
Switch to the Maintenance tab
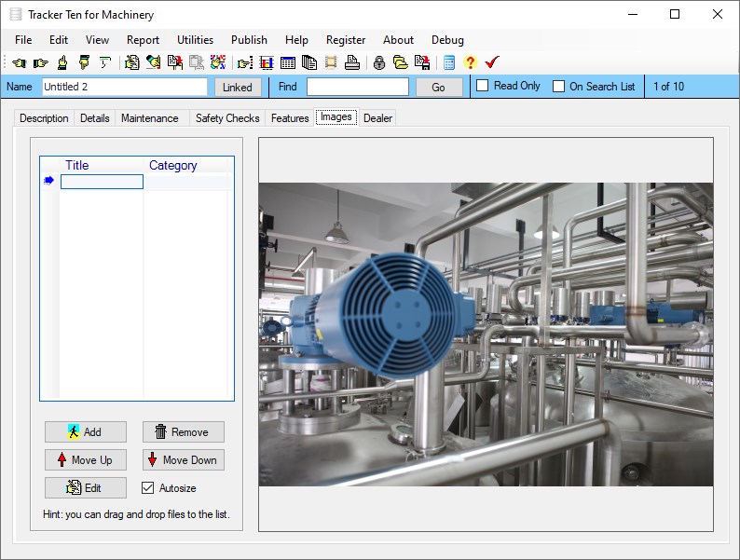click(149, 118)
